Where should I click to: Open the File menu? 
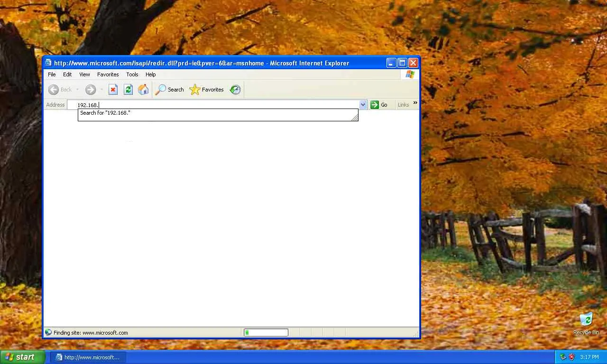pos(52,74)
